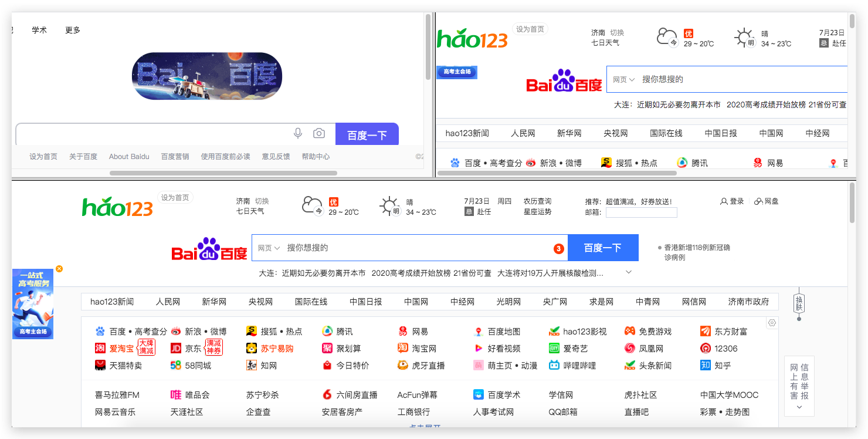Open 网页 dropdown in top-right pane
Viewport: 868px width, 439px height.
(x=624, y=79)
